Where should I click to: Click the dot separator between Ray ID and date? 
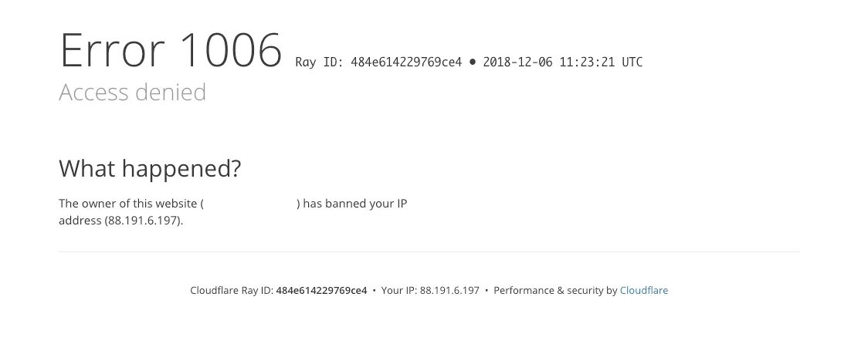(472, 62)
